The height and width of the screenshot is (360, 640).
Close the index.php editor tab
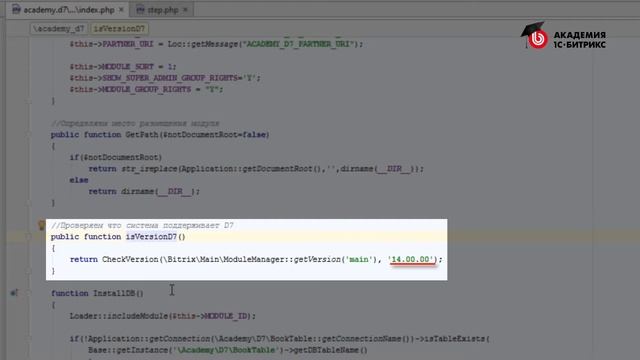pos(121,10)
